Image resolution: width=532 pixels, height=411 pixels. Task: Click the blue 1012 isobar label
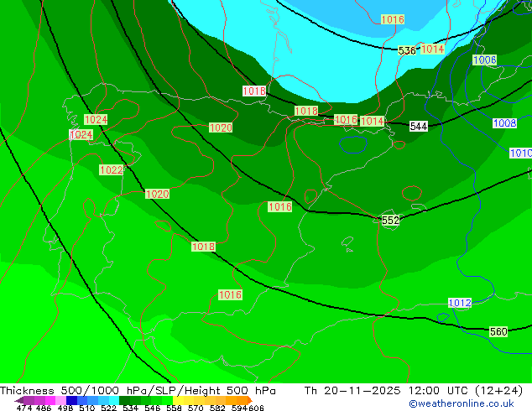pos(460,303)
